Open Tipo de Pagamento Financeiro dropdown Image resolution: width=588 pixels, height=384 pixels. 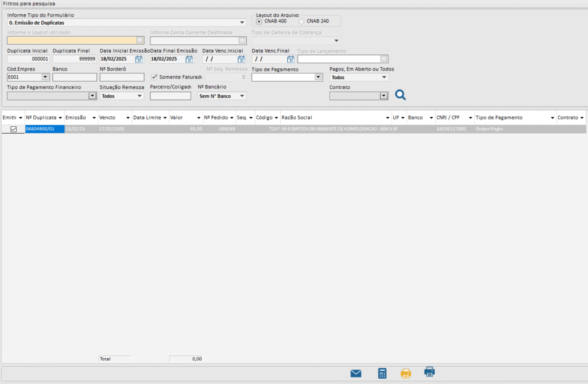pyautogui.click(x=92, y=96)
